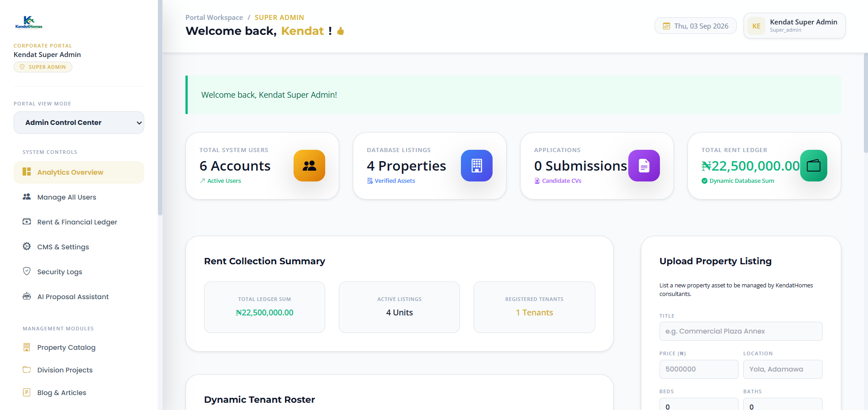This screenshot has width=868, height=410.
Task: Click the Security Logs shield icon
Action: (27, 271)
